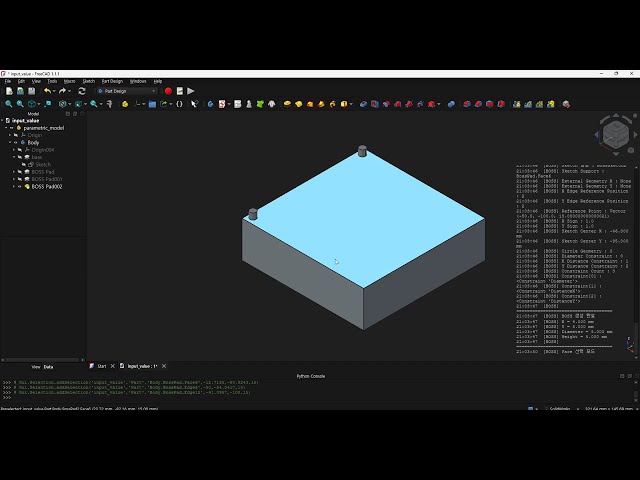This screenshot has height=480, width=640.
Task: Save the document with floppy icon
Action: click(31, 91)
